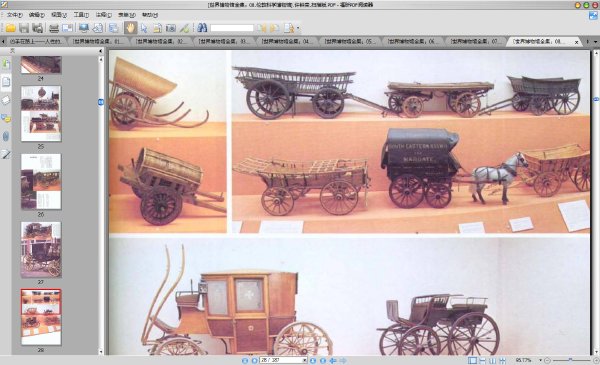
Task: Toggle facing pages layout in status bar
Action: point(492,360)
